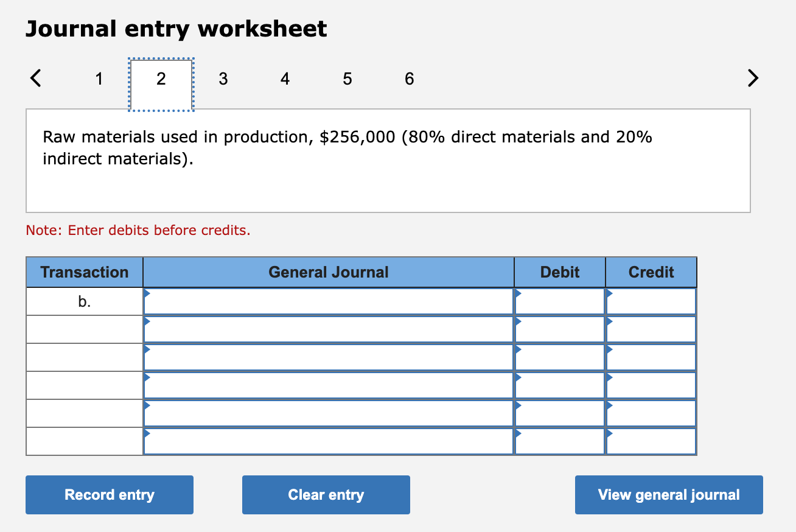The image size is (796, 532).
Task: Click the Record entry button
Action: click(x=109, y=494)
